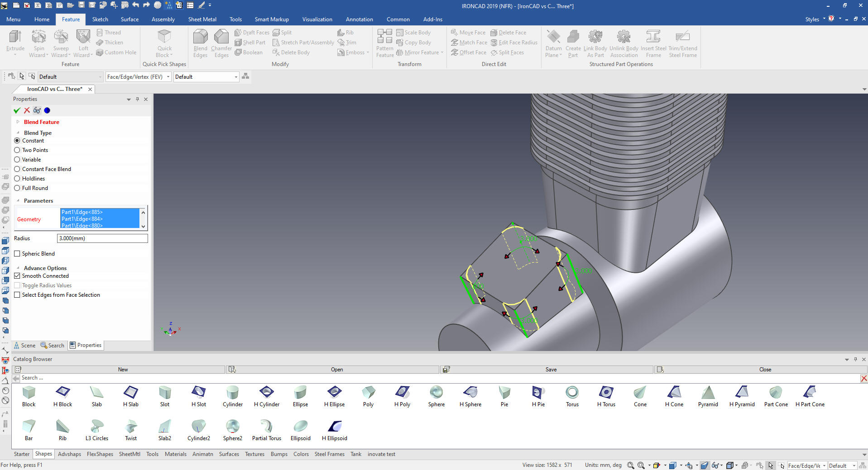
Task: Select the Variable blend type
Action: coord(17,160)
